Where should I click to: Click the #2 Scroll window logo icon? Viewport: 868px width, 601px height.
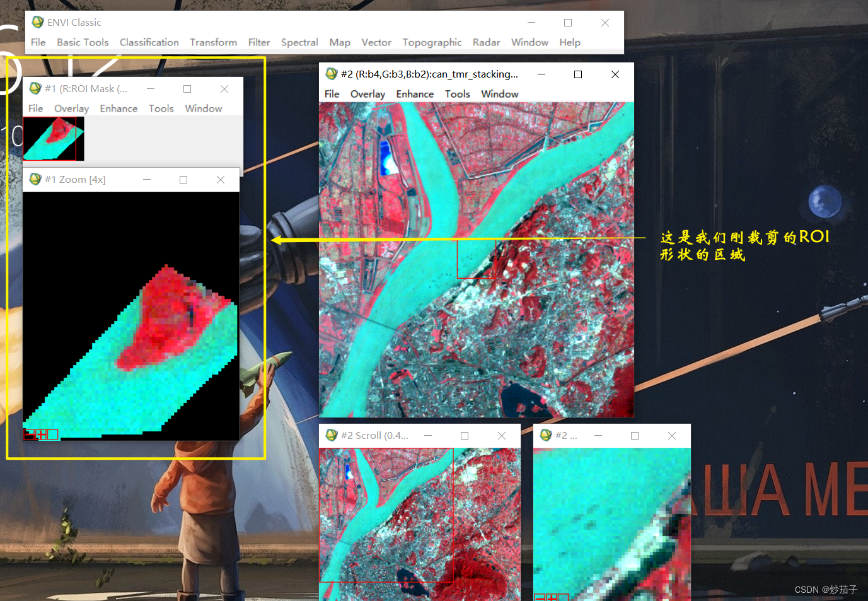pyautogui.click(x=332, y=435)
